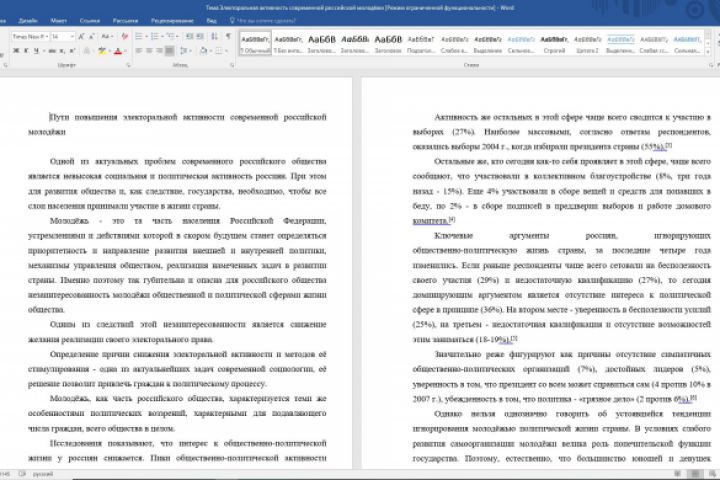This screenshot has height=480, width=720.
Task: Apply paragraph shading fill
Action: [203, 51]
